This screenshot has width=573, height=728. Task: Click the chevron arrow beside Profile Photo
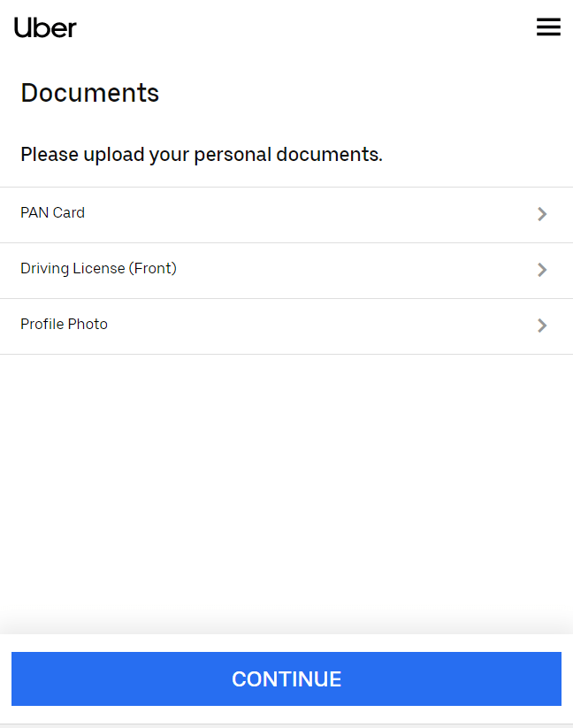click(542, 326)
